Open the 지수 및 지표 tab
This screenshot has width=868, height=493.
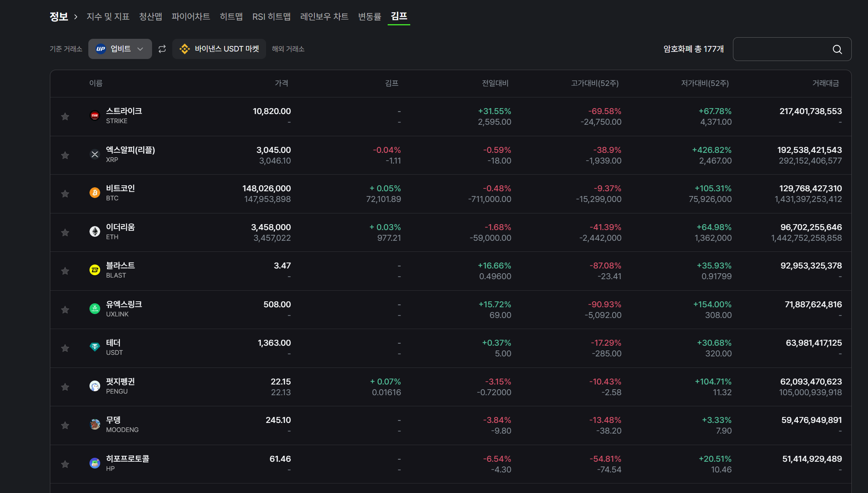(108, 17)
